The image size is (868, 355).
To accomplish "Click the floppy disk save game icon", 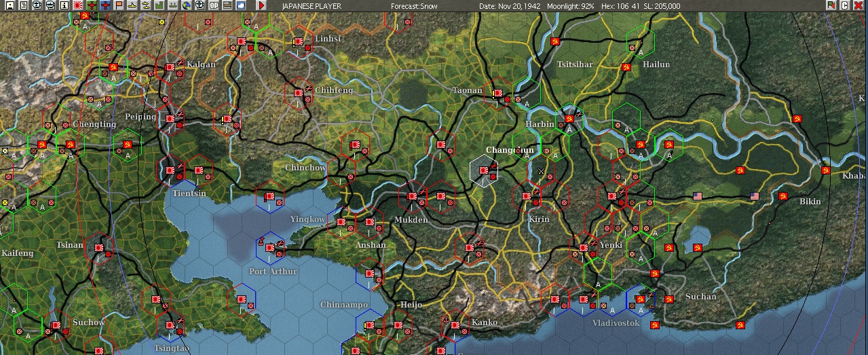I will [10, 5].
